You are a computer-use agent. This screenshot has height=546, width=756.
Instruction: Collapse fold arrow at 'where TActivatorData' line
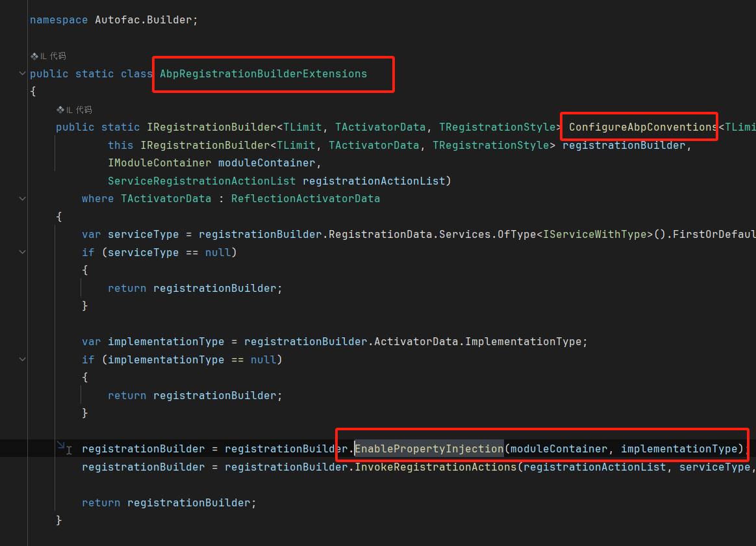pyautogui.click(x=22, y=198)
